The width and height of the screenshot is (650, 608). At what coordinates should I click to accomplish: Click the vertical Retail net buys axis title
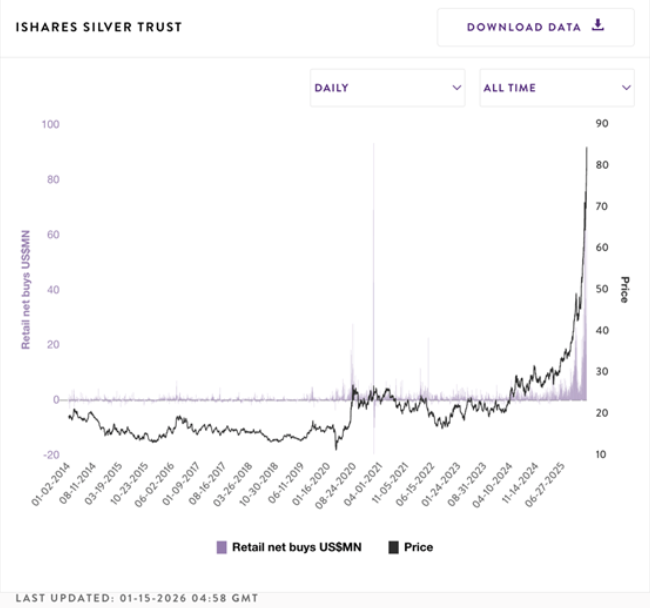pyautogui.click(x=26, y=288)
